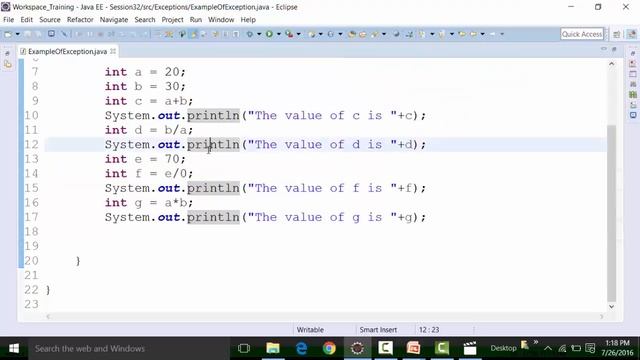Maximize the editor area button
Image resolution: width=640 pixels, height=360 pixels.
(x=614, y=49)
